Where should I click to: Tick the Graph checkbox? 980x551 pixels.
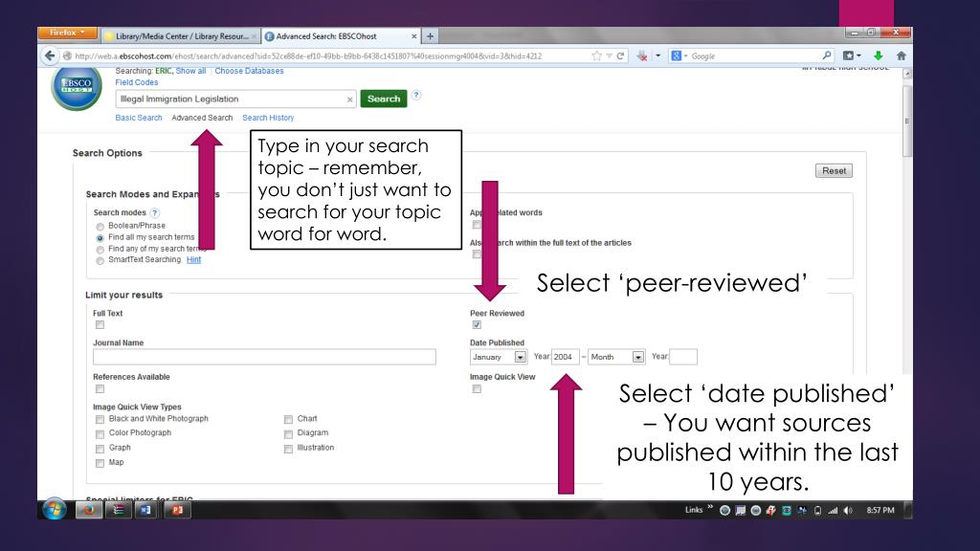100,449
